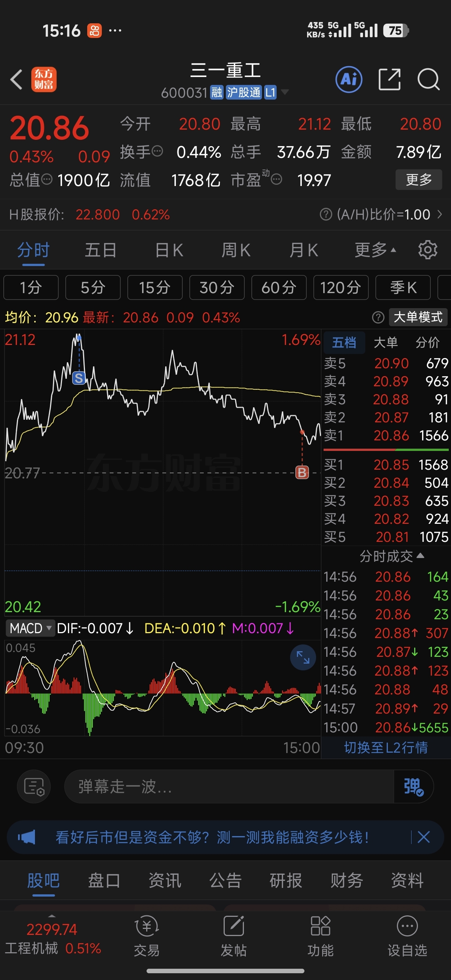Screen dimensions: 451x980
Task: Toggle 大单模式 large order mode
Action: (x=418, y=317)
